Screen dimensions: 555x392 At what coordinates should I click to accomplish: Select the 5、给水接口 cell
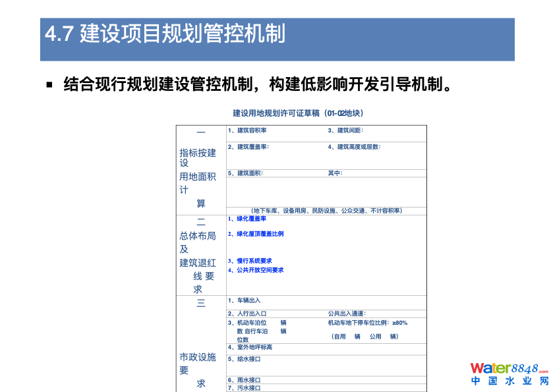(244, 359)
